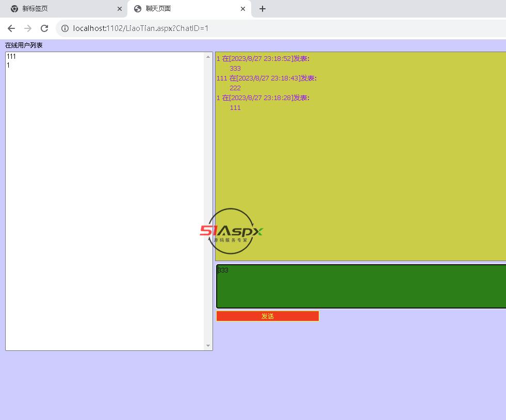Close the 新标签页 tab
Image resolution: width=506 pixels, height=420 pixels.
[120, 9]
